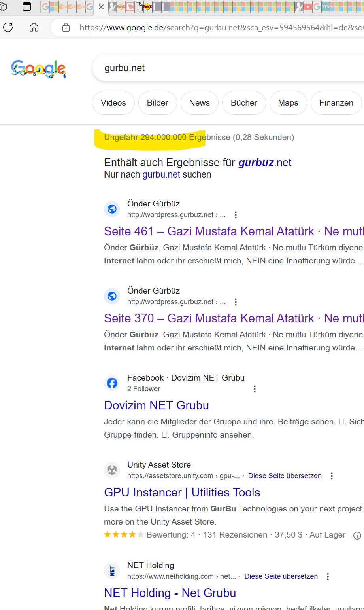
Task: Switch to News results
Action: click(200, 103)
